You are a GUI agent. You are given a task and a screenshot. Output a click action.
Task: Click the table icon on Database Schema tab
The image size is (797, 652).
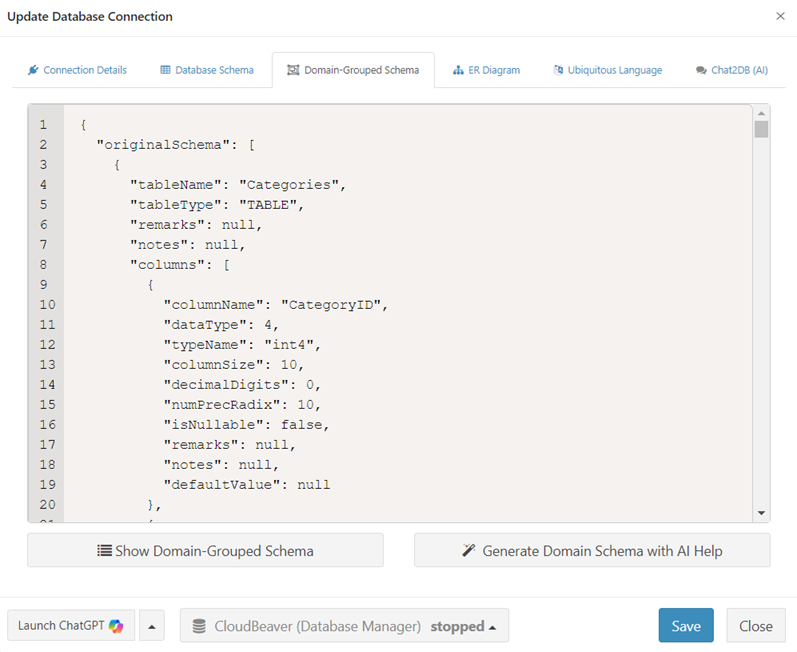165,71
